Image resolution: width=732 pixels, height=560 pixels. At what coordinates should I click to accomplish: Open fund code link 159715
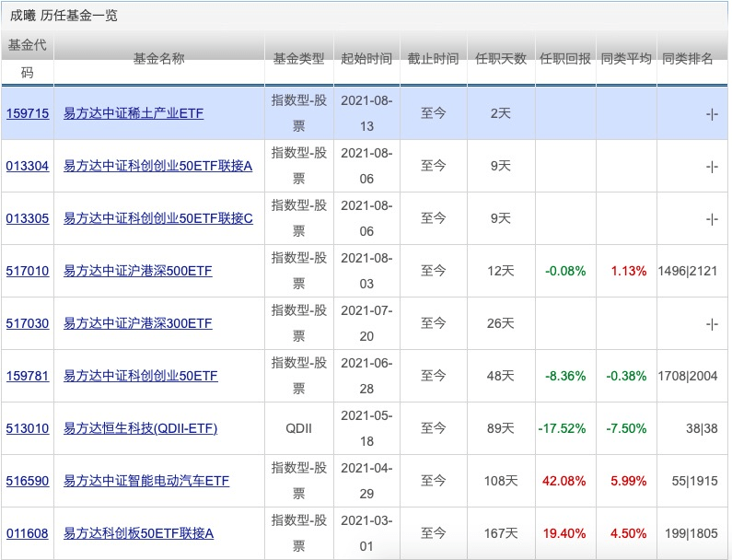28,113
